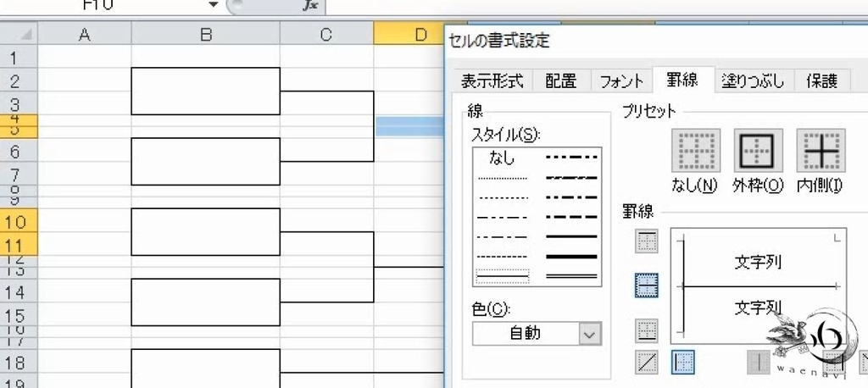The image size is (868, 388).
Task: Select row 1 header
Action: pos(19,57)
